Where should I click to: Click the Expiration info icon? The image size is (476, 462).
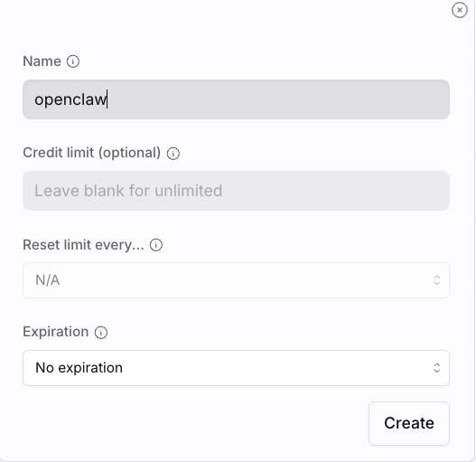pos(101,332)
